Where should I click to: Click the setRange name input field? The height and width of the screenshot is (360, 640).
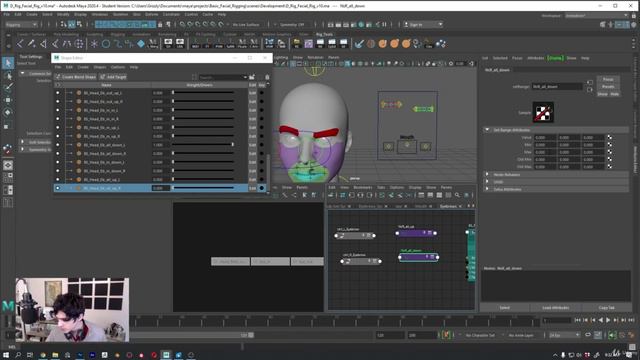(557, 87)
